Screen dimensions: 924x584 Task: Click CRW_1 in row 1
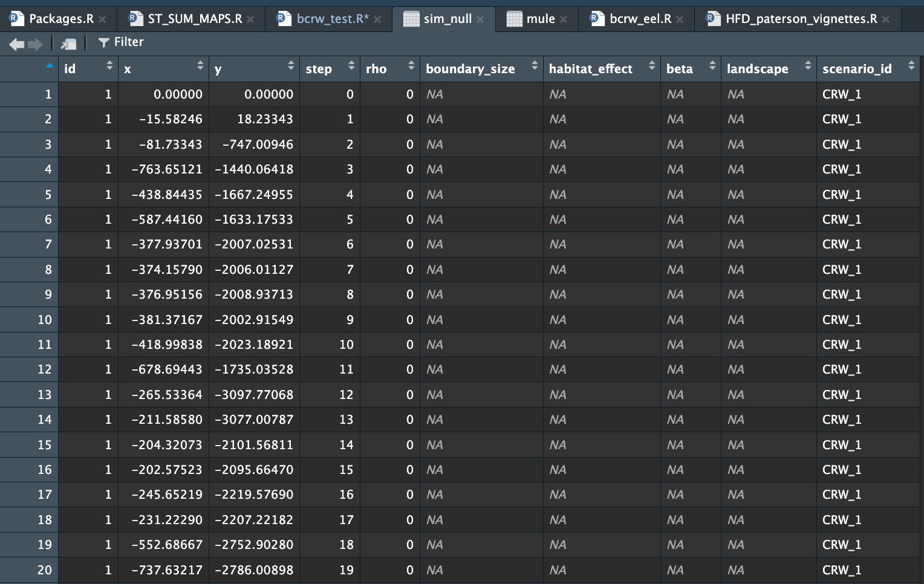click(842, 94)
